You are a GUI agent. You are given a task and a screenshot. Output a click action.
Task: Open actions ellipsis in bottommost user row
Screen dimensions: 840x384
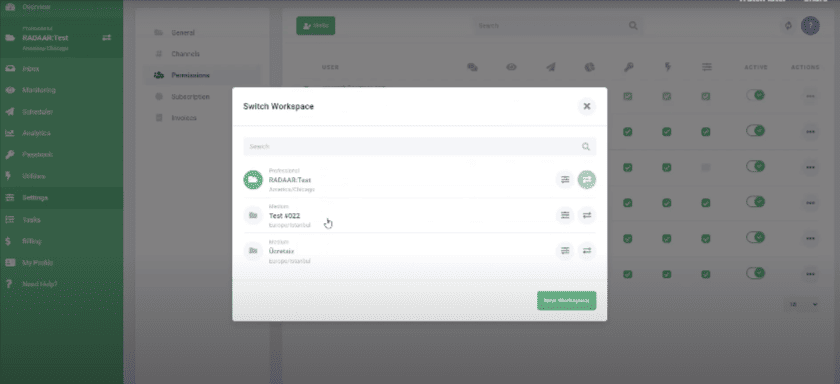[x=810, y=274]
